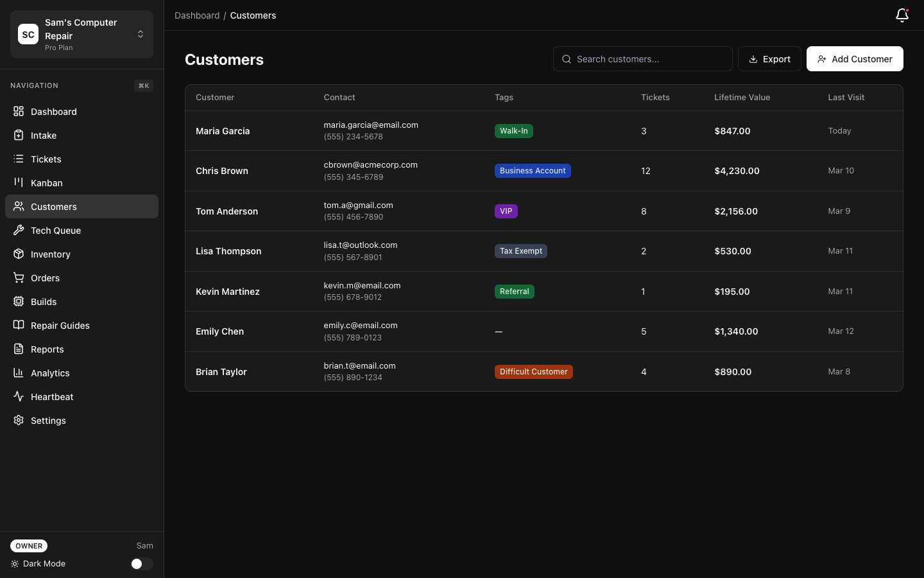Open the Tech Queue wrench icon
This screenshot has width=924, height=578.
coord(19,230)
